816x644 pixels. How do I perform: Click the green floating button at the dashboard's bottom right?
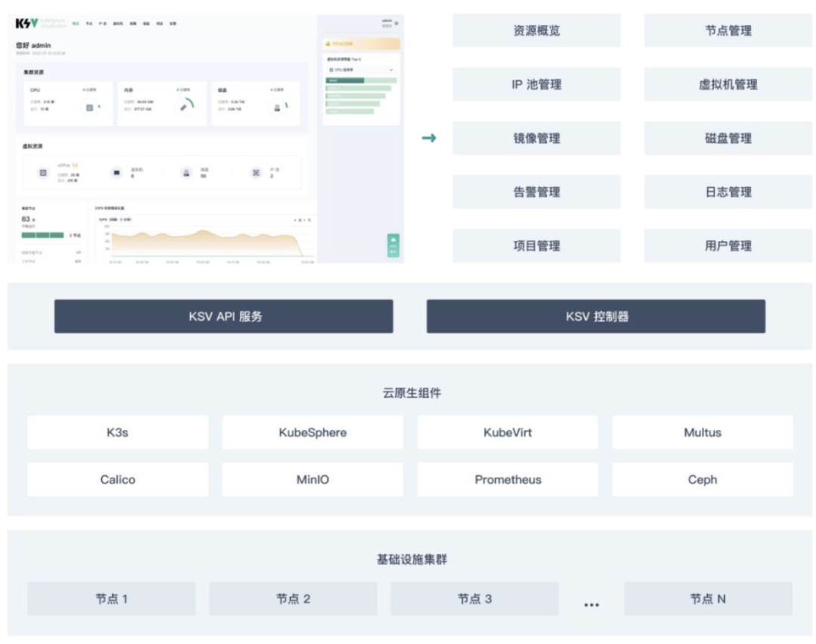pyautogui.click(x=393, y=245)
